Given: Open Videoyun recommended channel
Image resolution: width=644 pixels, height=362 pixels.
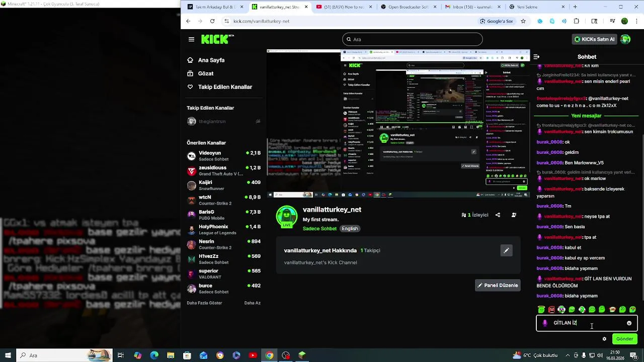Looking at the screenshot, I should [223, 156].
